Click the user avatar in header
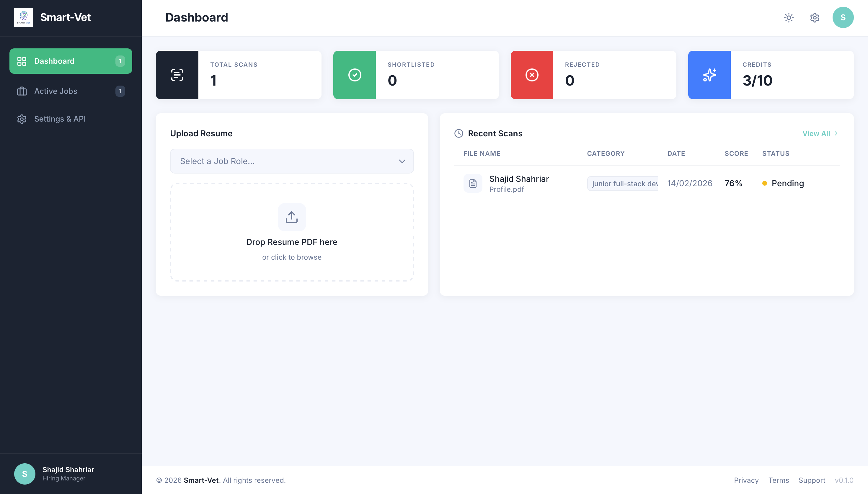Screen dimensions: 868x494 [x=843, y=18]
